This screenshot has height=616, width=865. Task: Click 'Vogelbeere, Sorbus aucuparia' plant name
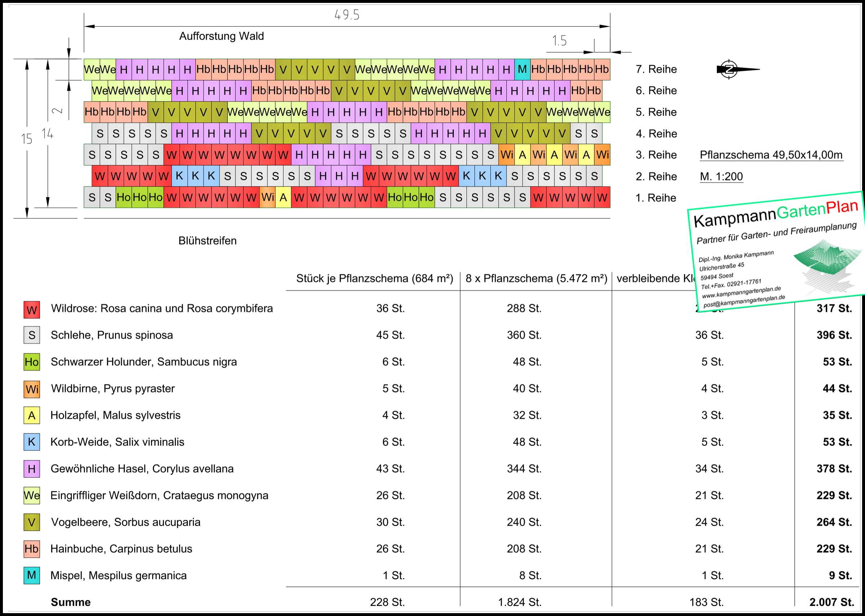click(125, 522)
